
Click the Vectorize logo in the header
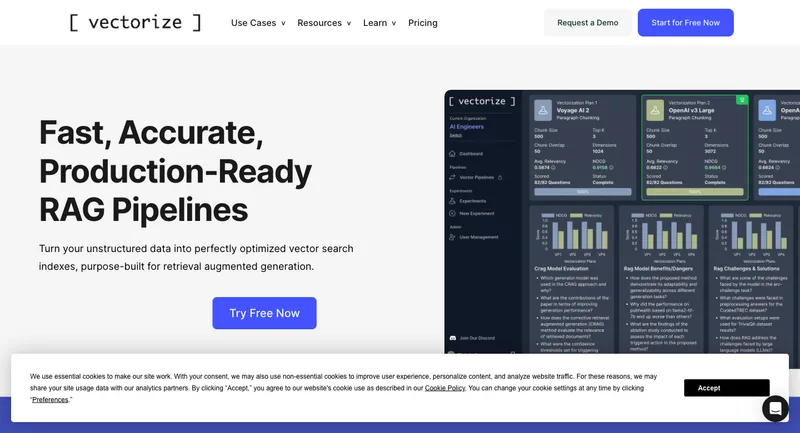pyautogui.click(x=135, y=22)
